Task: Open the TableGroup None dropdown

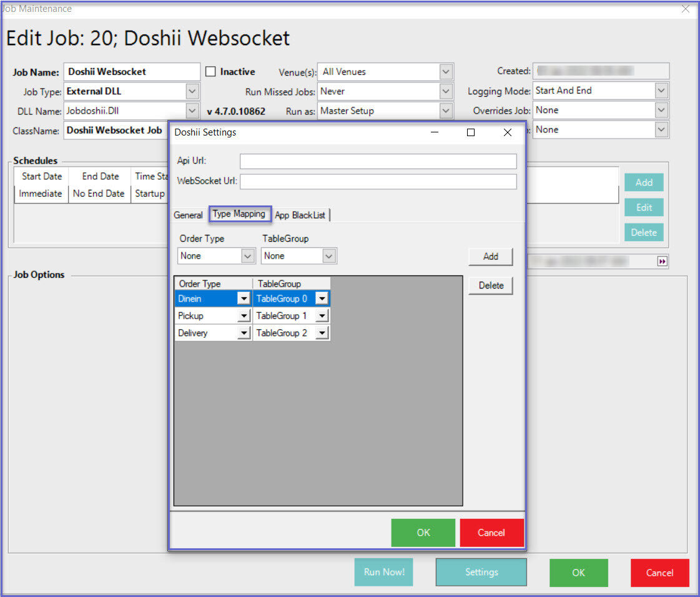Action: (328, 256)
